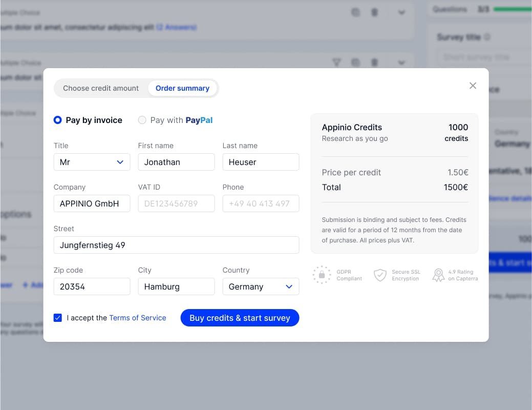The height and width of the screenshot is (410, 532).
Task: Click the Capterra rating ribbon icon
Action: (x=438, y=275)
